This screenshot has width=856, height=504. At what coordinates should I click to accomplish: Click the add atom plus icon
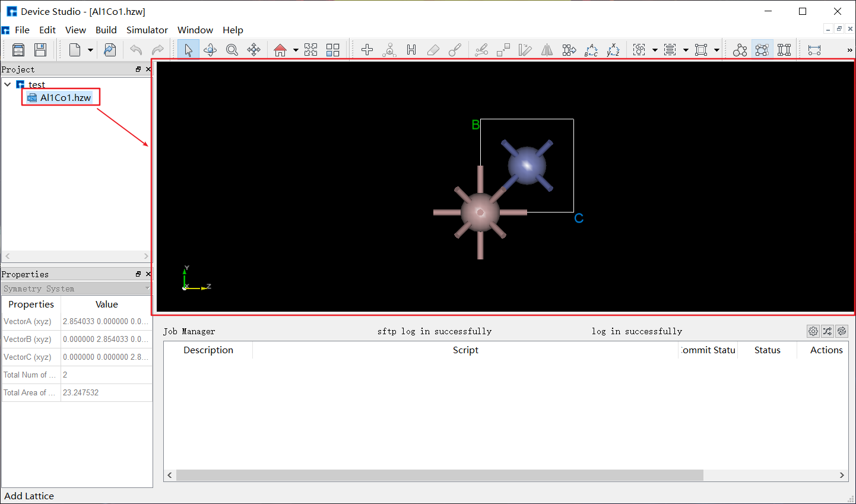[367, 50]
